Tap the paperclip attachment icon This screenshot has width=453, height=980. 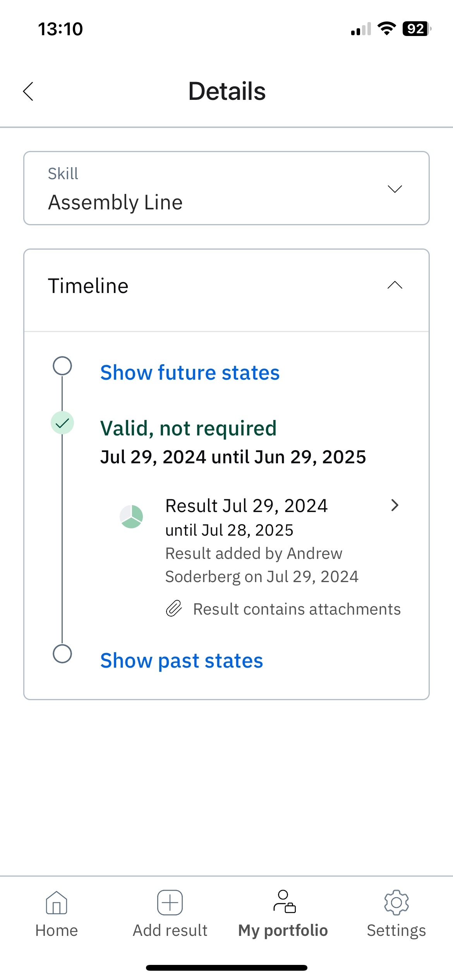[174, 608]
